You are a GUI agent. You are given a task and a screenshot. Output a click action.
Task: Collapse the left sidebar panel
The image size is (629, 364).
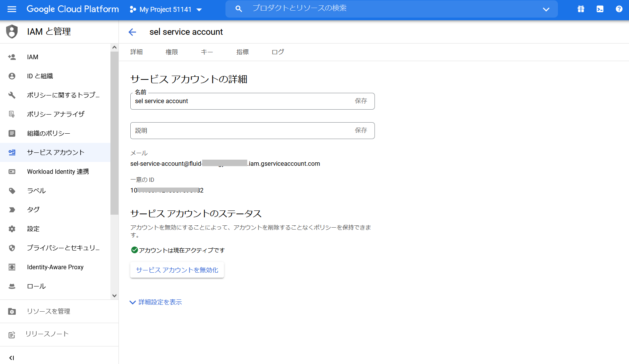[11, 358]
